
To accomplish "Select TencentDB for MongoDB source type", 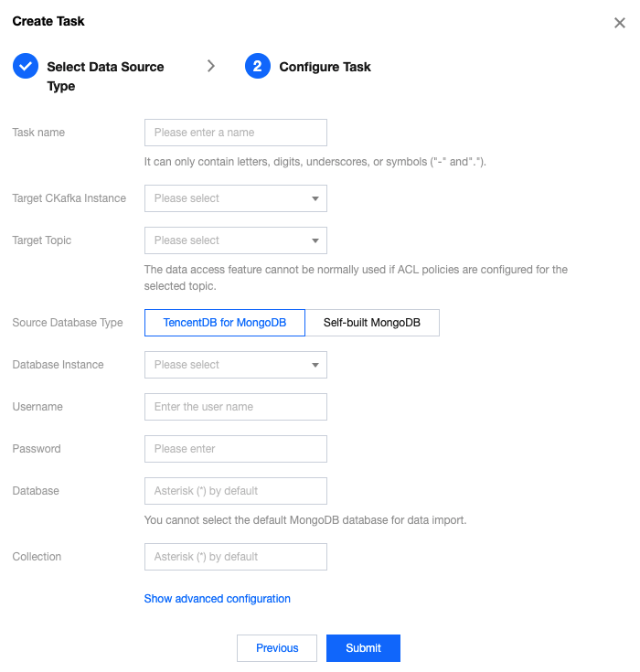I will tap(225, 323).
